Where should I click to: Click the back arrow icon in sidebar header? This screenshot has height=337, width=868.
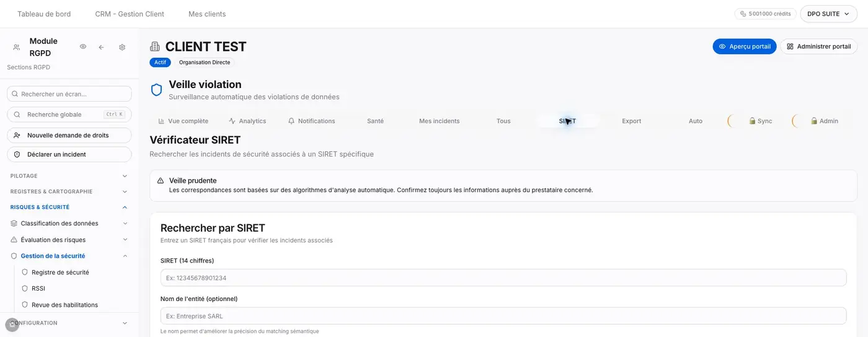click(x=101, y=47)
